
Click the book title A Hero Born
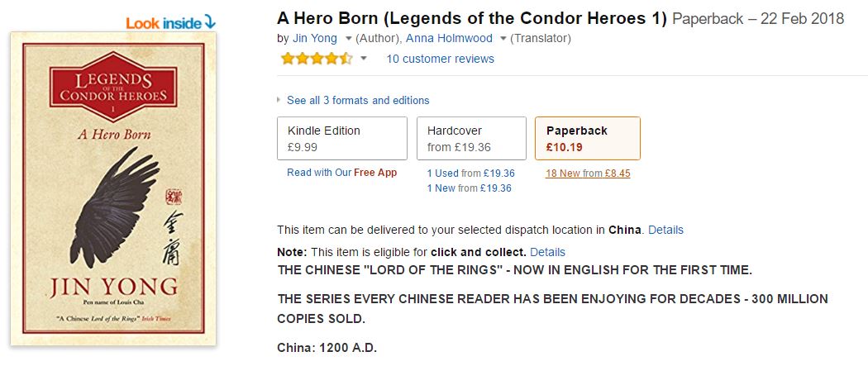pos(471,18)
